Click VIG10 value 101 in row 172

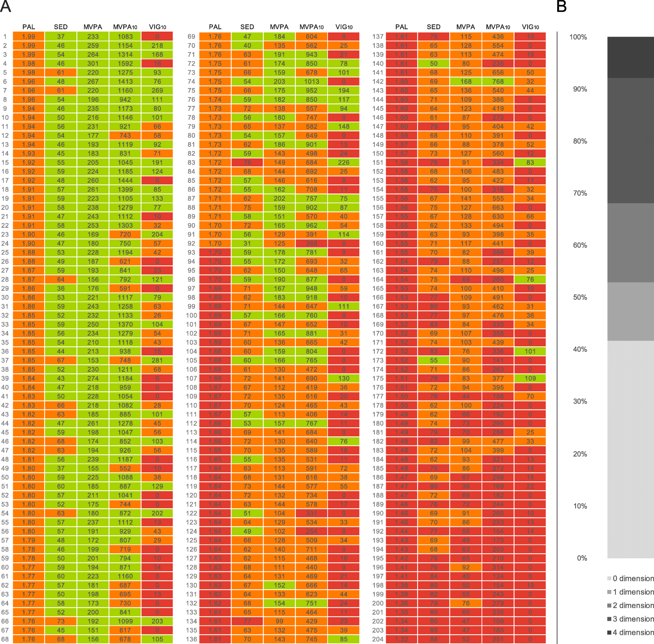[x=530, y=351]
